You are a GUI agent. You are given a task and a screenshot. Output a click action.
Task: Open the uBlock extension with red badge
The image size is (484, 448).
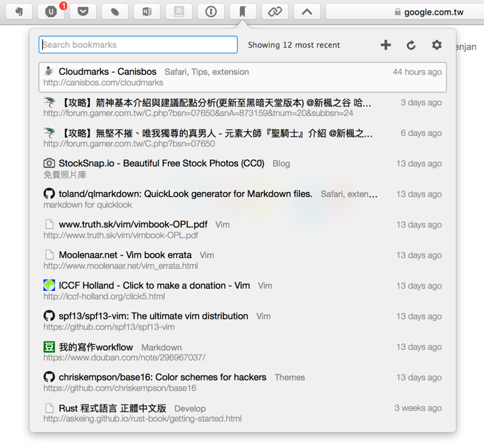(x=51, y=11)
